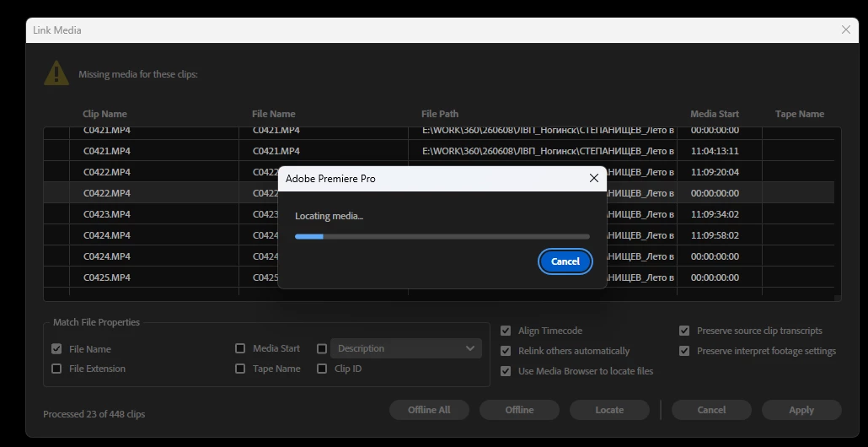Toggle the File Name match checkbox
The height and width of the screenshot is (447, 868).
tap(56, 349)
